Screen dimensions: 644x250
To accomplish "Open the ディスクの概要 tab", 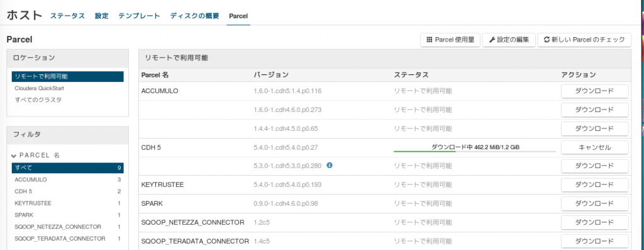I will click(x=195, y=16).
